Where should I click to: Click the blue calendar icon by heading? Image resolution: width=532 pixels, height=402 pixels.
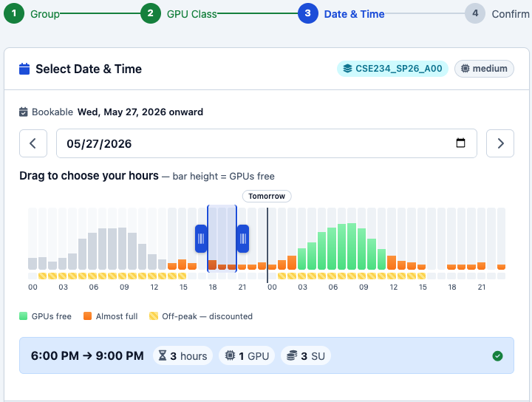[x=24, y=69]
